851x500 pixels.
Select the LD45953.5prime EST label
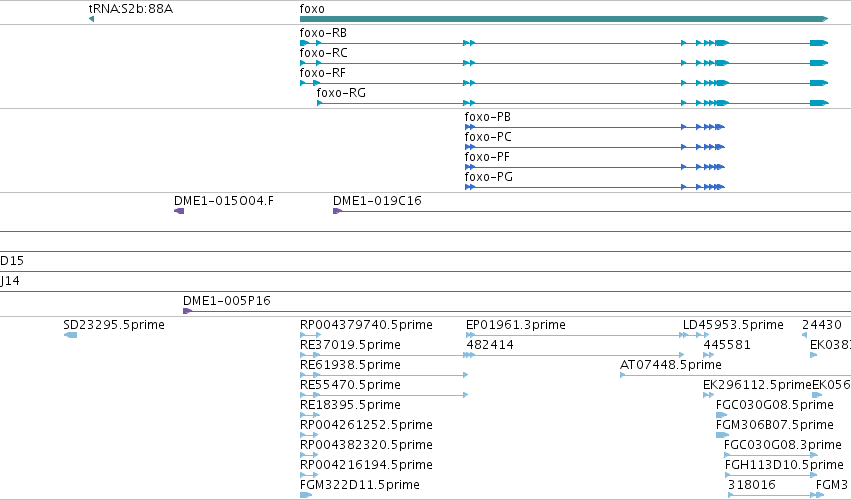click(x=733, y=325)
